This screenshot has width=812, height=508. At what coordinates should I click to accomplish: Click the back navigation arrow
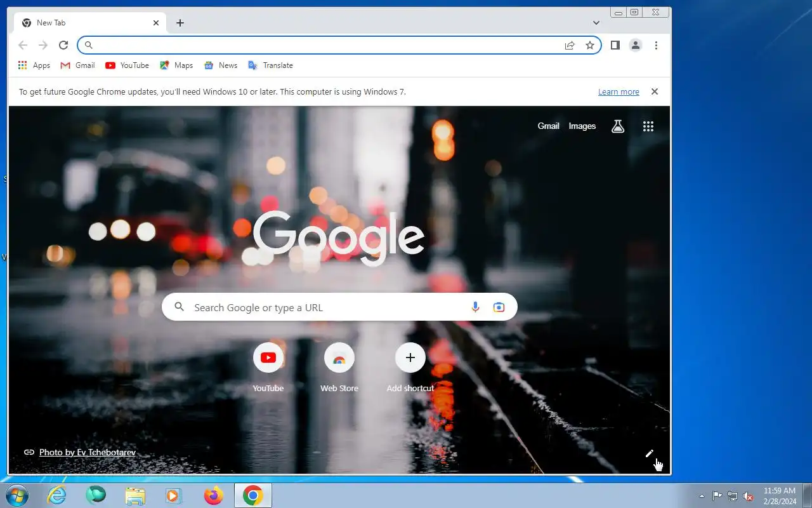pyautogui.click(x=23, y=45)
